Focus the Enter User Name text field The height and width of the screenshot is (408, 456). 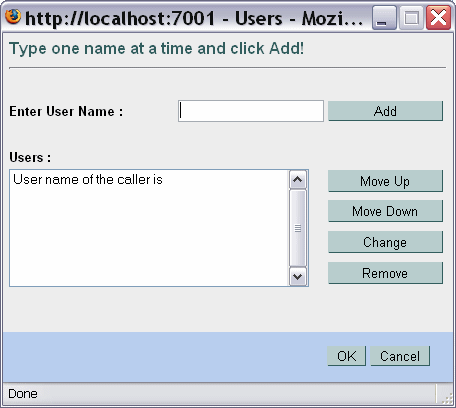click(251, 111)
